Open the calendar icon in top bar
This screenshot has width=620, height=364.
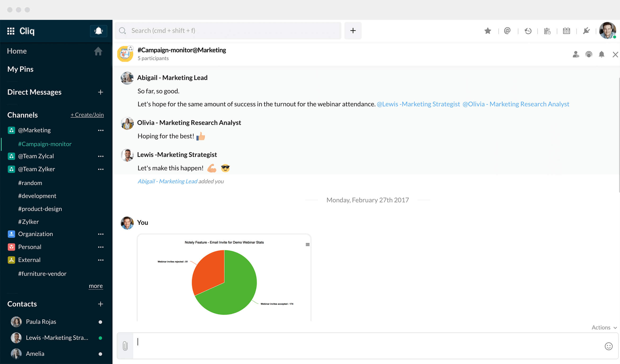(x=566, y=31)
